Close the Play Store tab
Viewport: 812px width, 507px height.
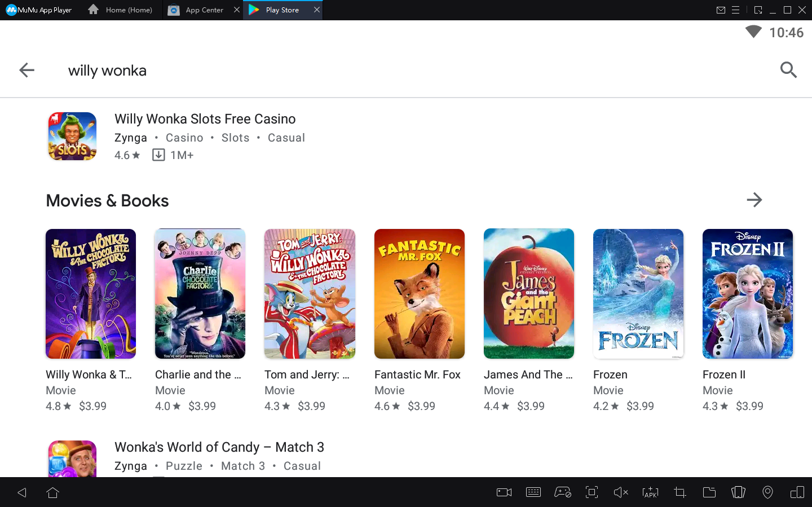click(317, 10)
